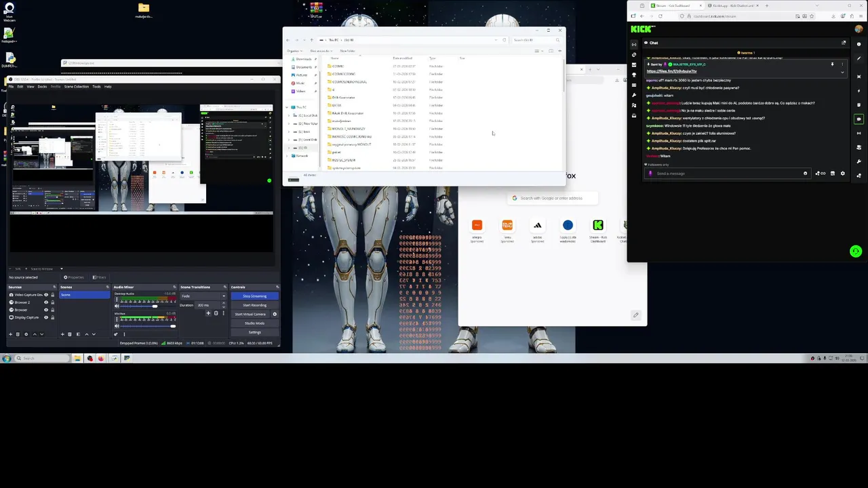Expand (C:) Local Disk in Explorer tree
The height and width of the screenshot is (488, 868).
pos(289,115)
